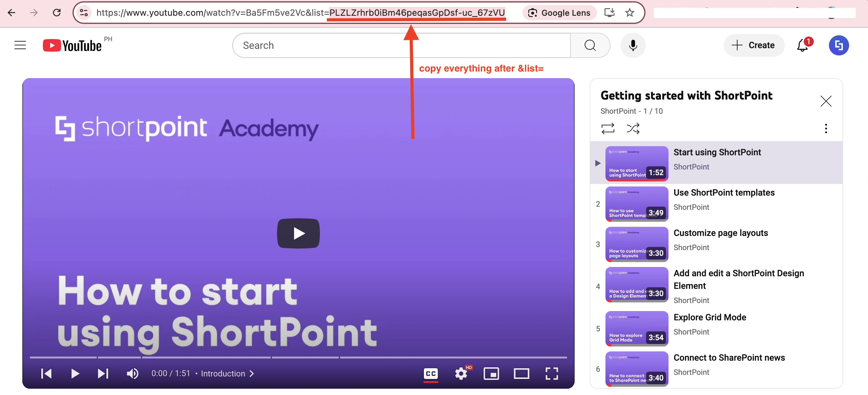Open the ShortPoint channel link under playlist title
868x395 pixels.
point(618,111)
